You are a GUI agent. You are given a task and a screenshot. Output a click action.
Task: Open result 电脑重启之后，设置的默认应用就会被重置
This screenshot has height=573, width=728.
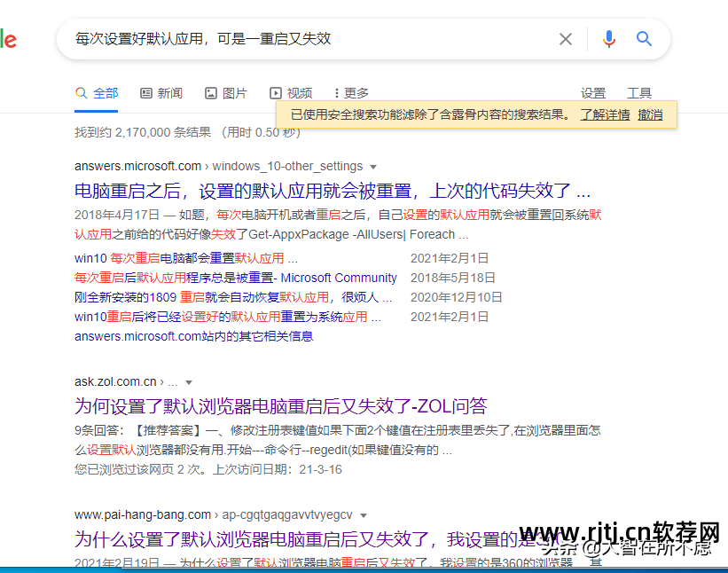point(333,191)
